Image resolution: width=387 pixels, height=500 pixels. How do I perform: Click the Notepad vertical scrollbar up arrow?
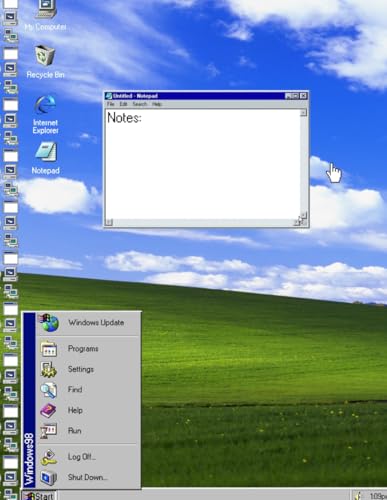303,113
